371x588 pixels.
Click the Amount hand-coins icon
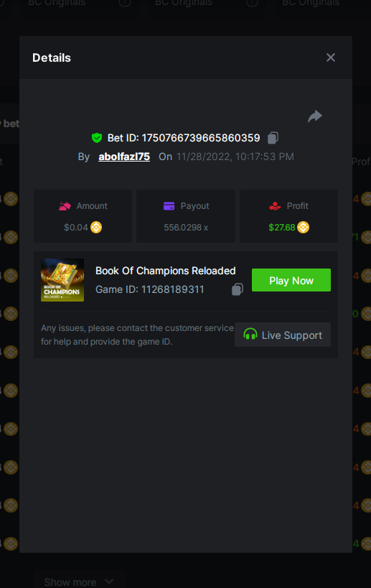pyautogui.click(x=65, y=206)
